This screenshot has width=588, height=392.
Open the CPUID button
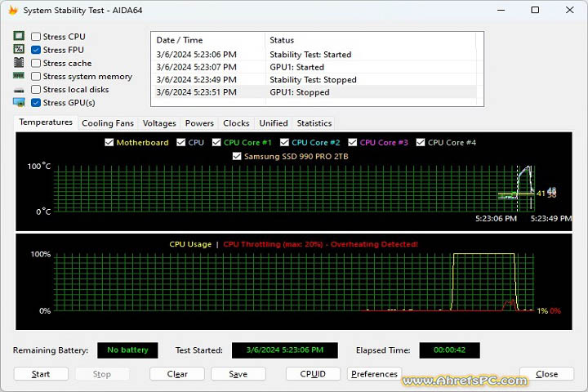(x=313, y=374)
